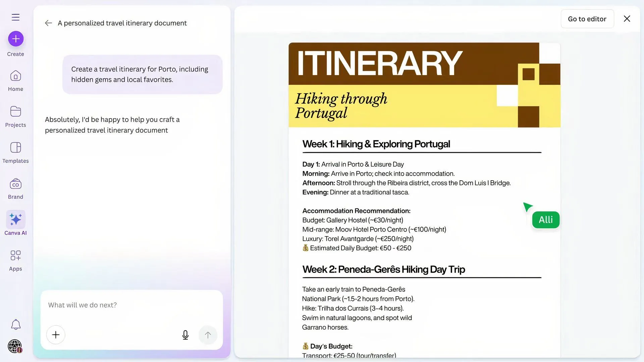Click the Alli collaborator cursor label
644x362 pixels.
(545, 220)
